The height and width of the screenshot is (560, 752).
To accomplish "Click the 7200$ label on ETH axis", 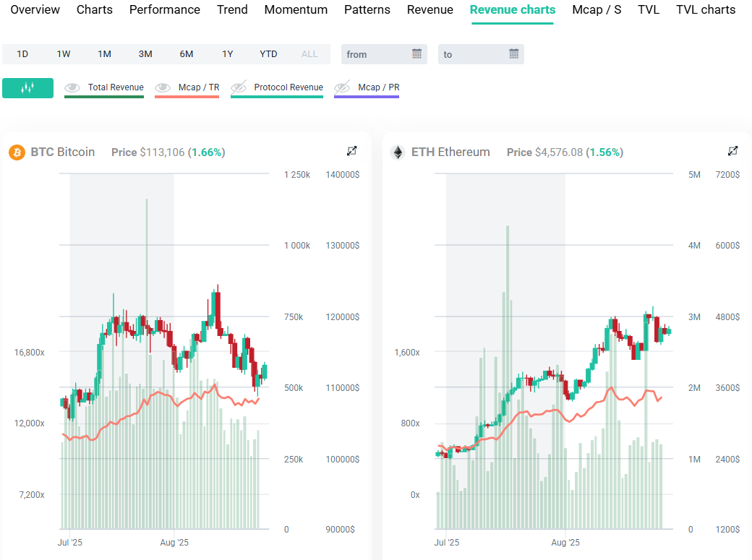I will click(x=727, y=175).
